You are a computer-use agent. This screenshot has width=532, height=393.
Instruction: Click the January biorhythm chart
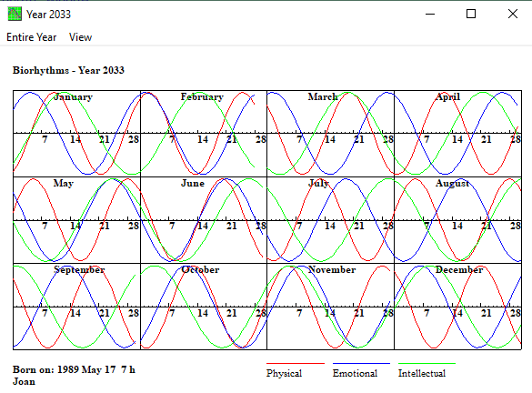click(x=76, y=134)
